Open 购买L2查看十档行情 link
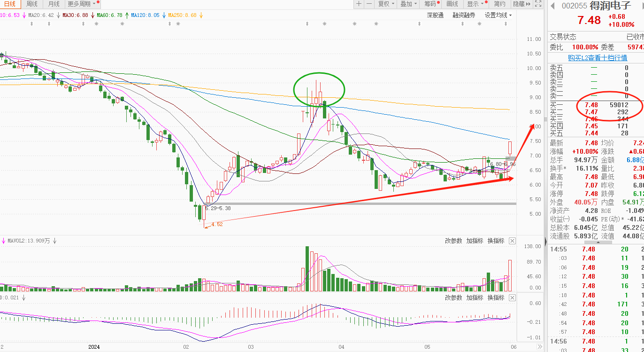The image size is (644, 352). point(598,57)
